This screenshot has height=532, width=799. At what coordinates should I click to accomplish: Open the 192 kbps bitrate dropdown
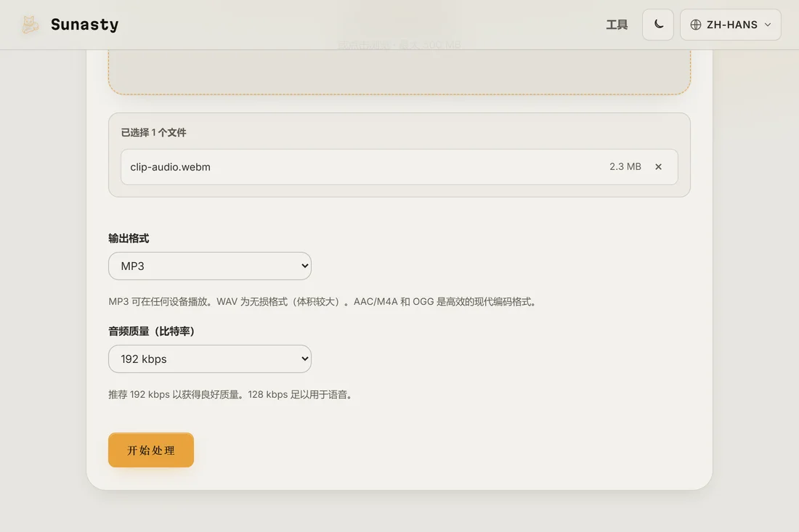tap(210, 359)
